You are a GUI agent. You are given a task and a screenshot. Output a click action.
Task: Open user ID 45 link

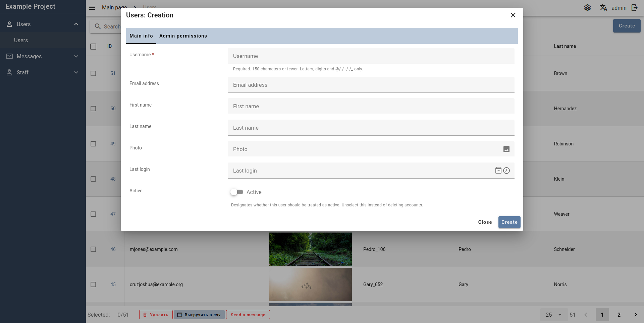tap(113, 284)
